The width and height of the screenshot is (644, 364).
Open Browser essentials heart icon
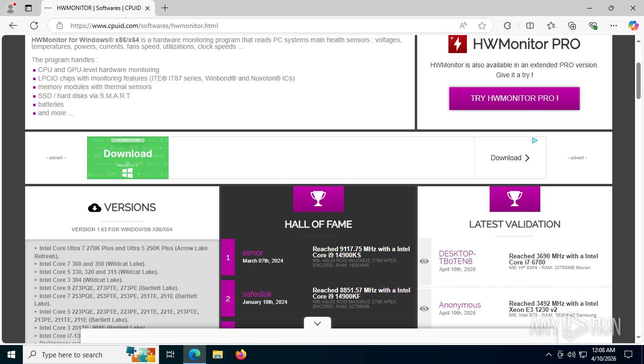[593, 26]
